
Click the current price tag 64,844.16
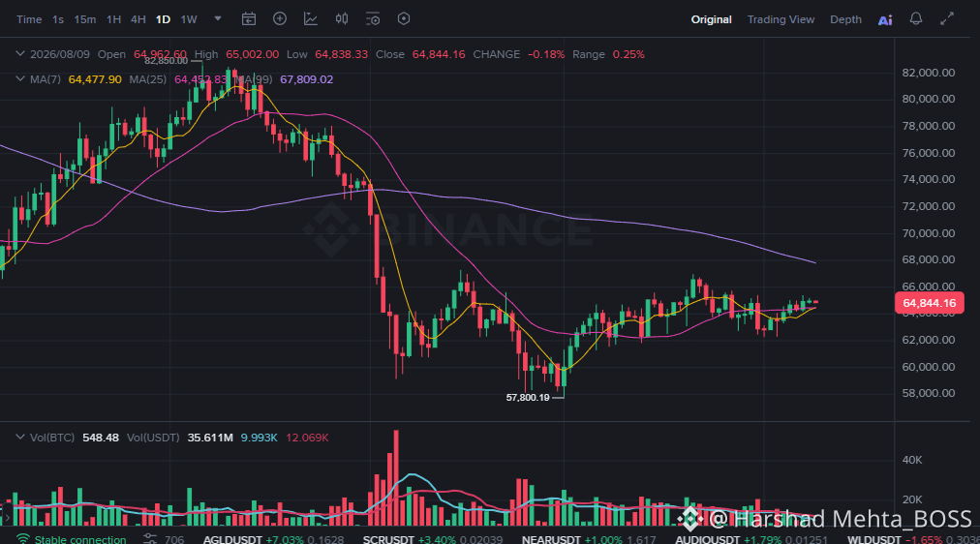pyautogui.click(x=930, y=303)
